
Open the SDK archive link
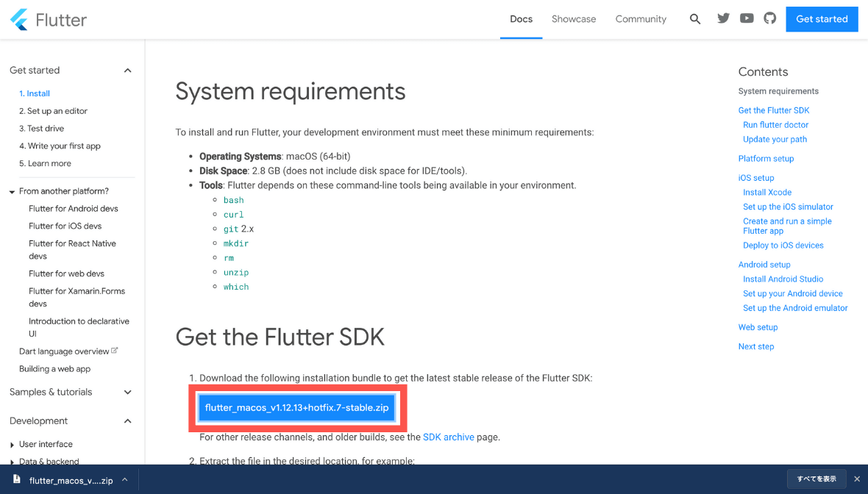coord(449,437)
